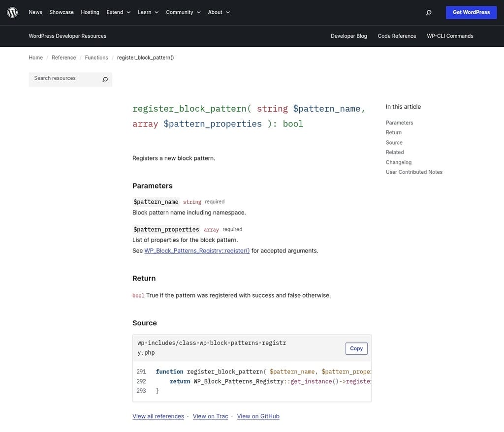Select the News menu item

tap(35, 12)
